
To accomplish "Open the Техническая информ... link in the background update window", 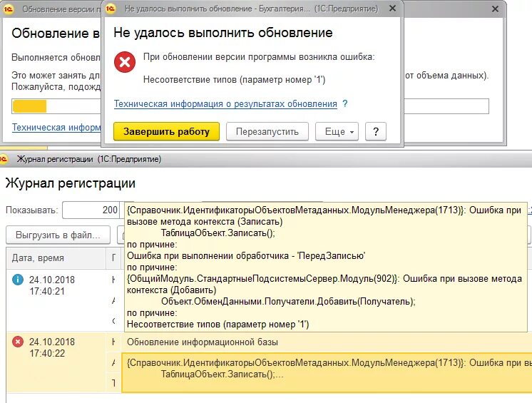I will pos(56,127).
